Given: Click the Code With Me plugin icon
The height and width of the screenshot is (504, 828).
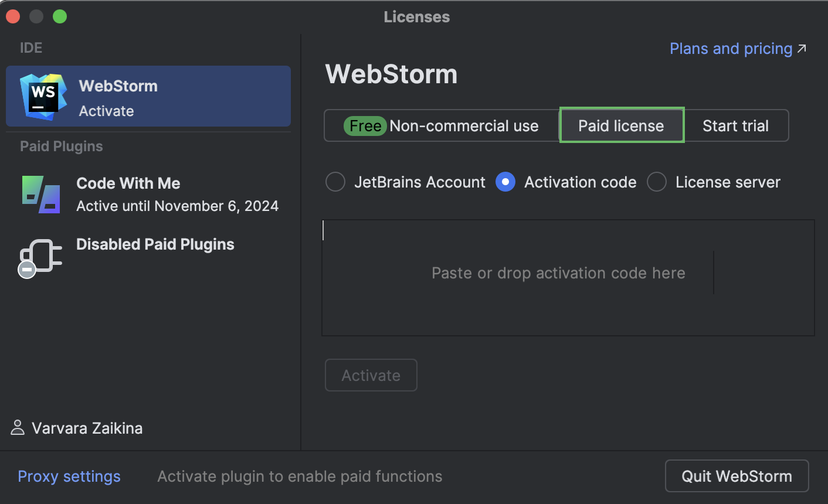Looking at the screenshot, I should pos(40,193).
